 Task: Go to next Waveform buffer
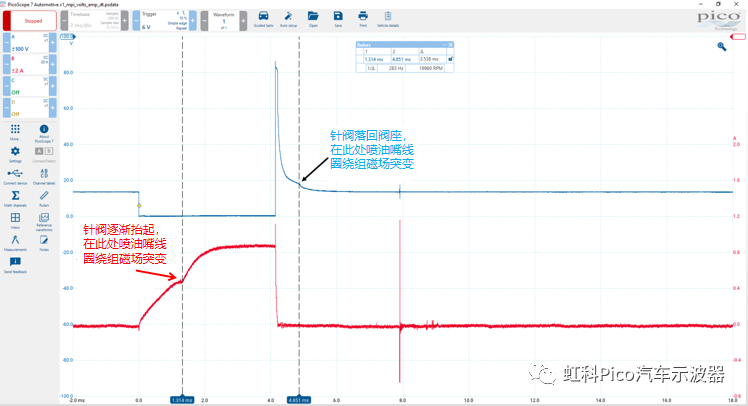click(x=243, y=21)
